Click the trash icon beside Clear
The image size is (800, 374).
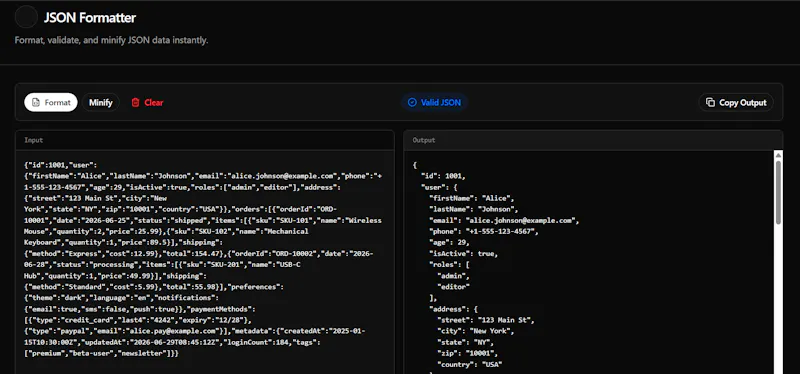135,102
